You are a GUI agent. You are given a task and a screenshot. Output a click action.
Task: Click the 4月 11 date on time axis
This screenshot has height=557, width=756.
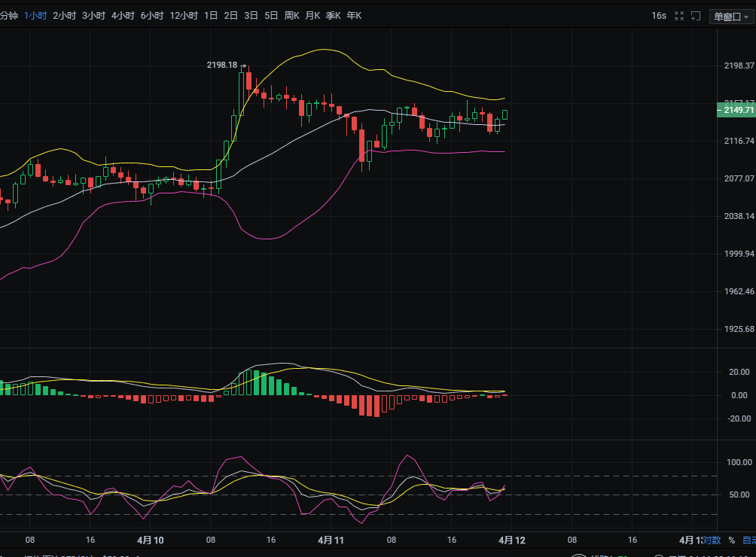(x=331, y=540)
